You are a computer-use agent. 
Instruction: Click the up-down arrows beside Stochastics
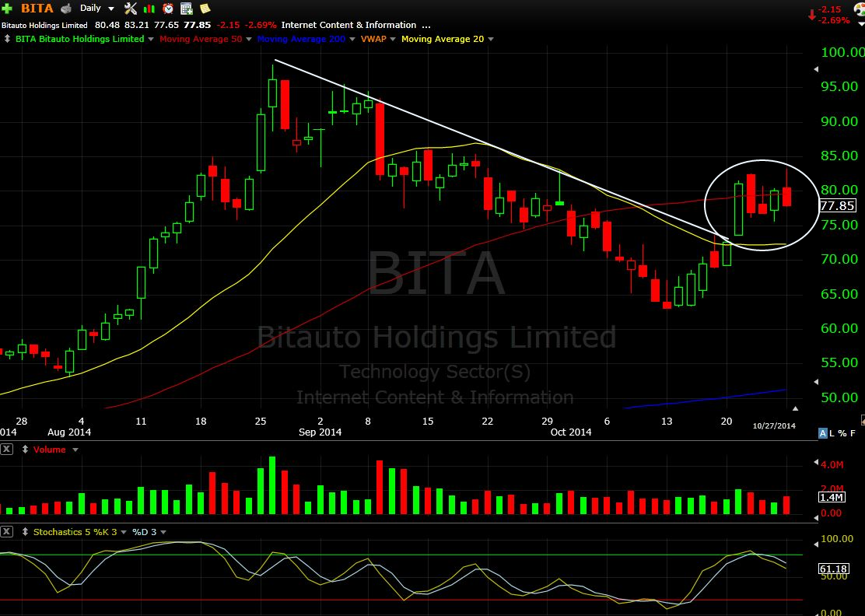[25, 532]
